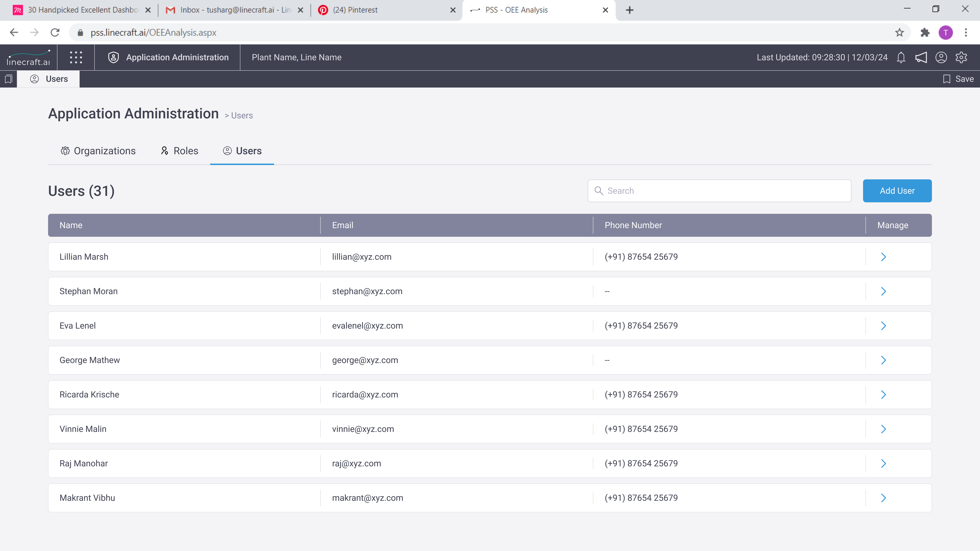The image size is (980, 551).
Task: Open the user profile icon in header
Action: click(x=941, y=57)
